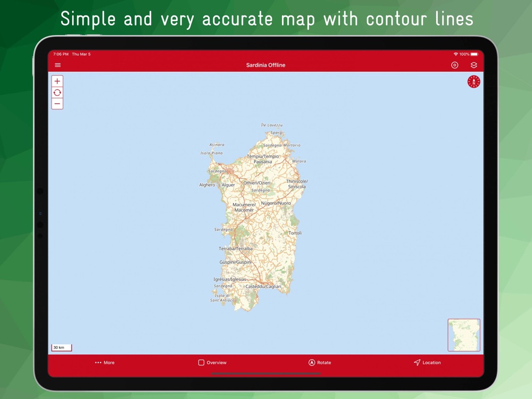Image resolution: width=532 pixels, height=399 pixels.
Task: Click the Île Lavezzu label
Action: click(x=272, y=125)
